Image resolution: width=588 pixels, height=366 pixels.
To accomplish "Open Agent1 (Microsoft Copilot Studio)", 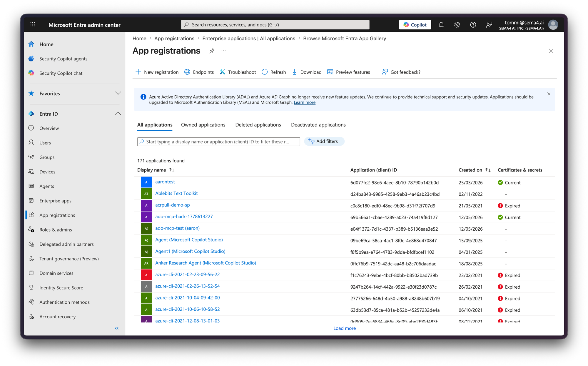I will click(190, 251).
